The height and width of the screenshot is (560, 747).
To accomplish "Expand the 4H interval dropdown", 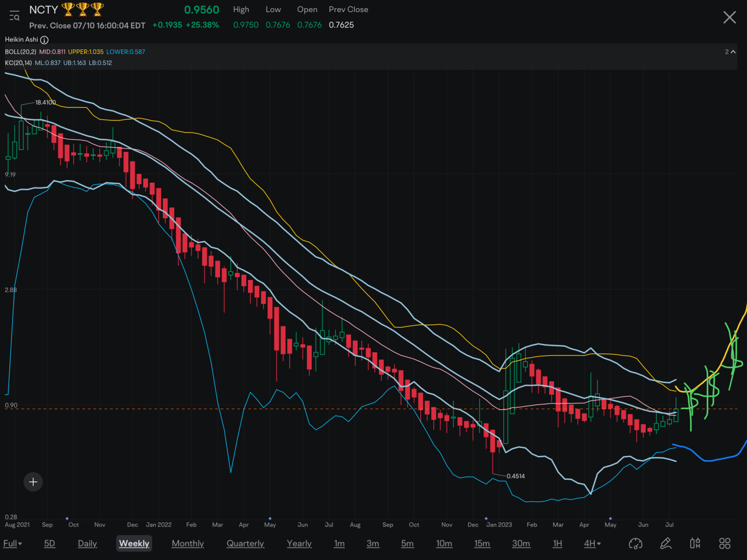I will 592,544.
